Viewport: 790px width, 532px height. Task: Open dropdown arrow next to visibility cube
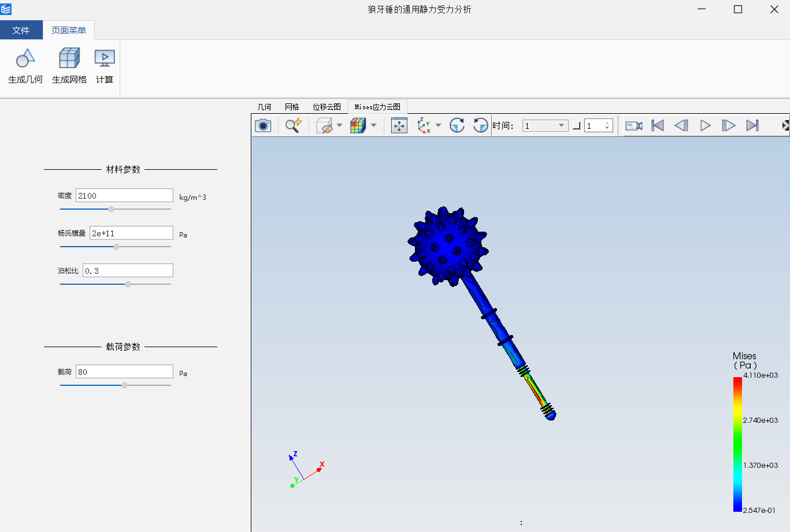click(x=339, y=125)
